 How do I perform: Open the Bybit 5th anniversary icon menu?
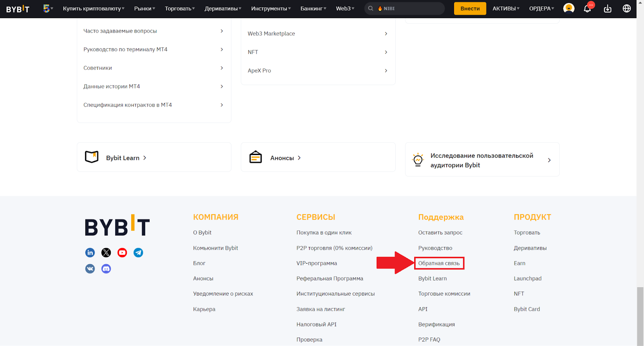tap(48, 8)
